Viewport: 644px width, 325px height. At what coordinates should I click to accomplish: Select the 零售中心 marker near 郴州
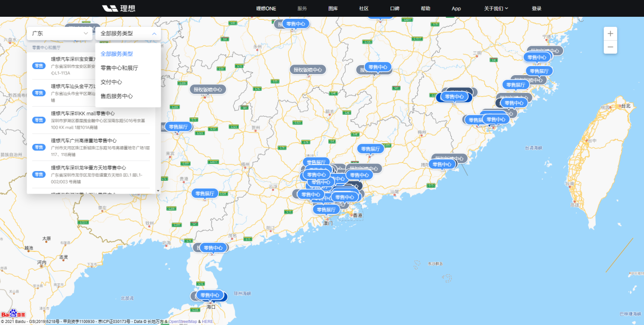[378, 67]
